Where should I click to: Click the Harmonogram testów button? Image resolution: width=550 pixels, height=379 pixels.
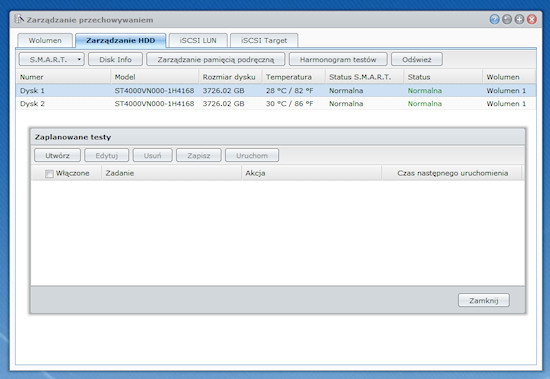tap(338, 59)
